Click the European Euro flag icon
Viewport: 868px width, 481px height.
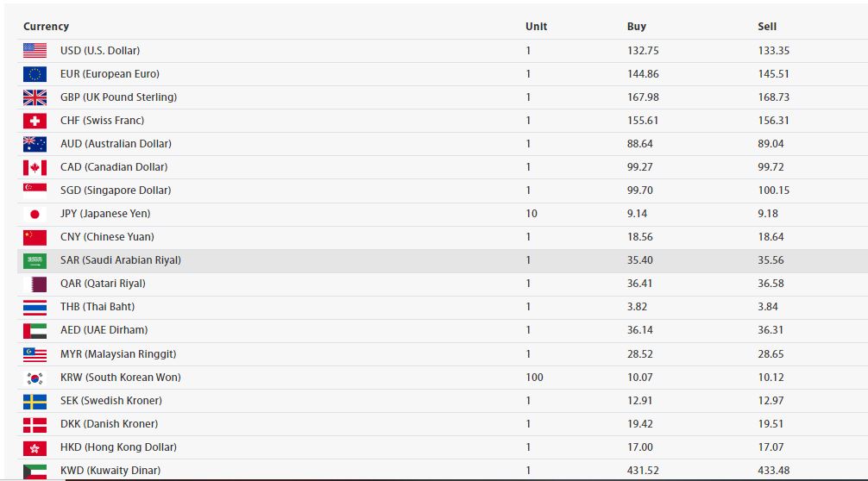click(x=35, y=74)
